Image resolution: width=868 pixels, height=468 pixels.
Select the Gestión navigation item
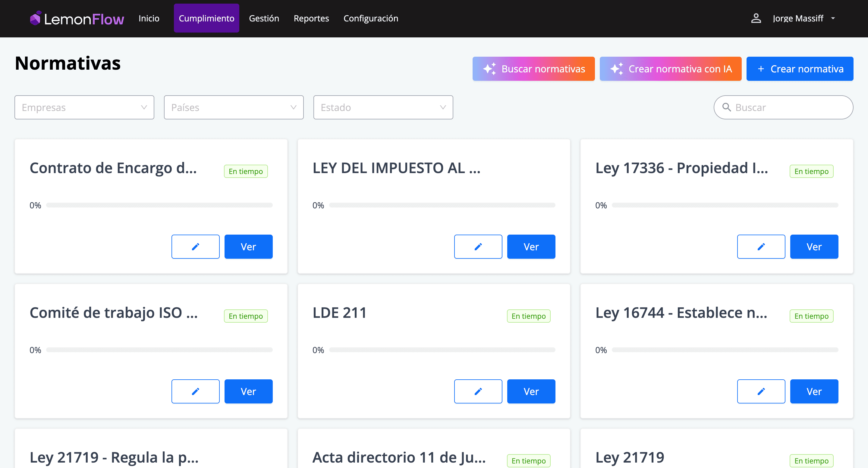264,18
